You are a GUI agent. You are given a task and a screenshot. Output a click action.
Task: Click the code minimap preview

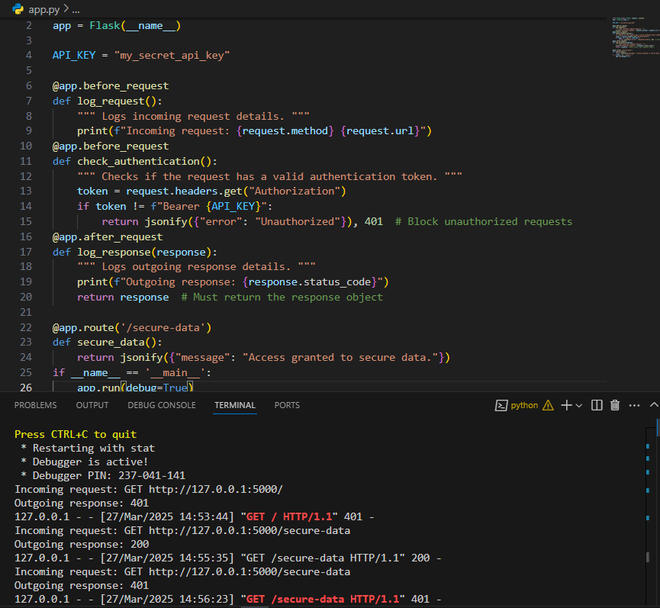628,37
